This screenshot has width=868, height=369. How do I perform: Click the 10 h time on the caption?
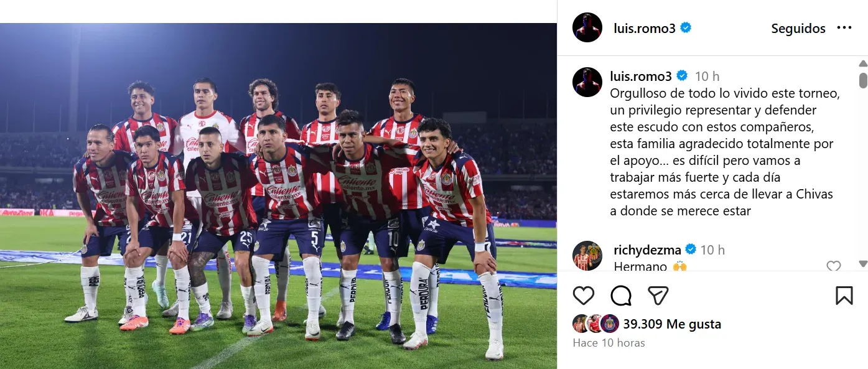pyautogui.click(x=707, y=77)
